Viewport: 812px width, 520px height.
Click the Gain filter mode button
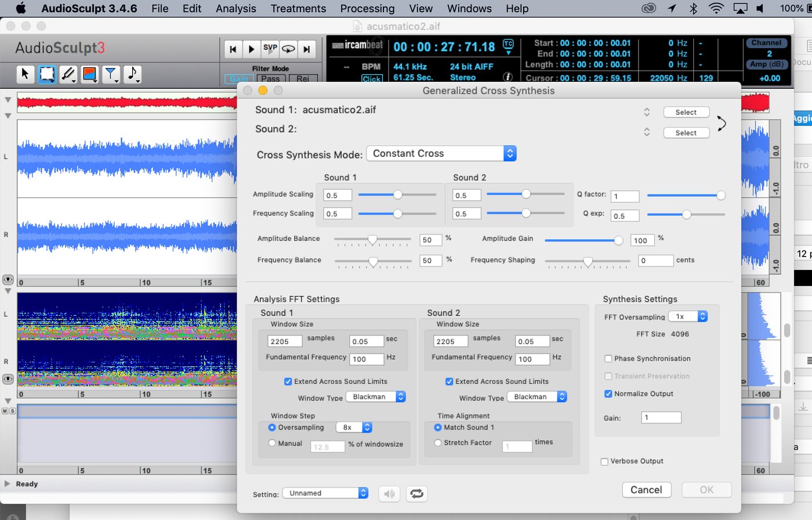239,79
